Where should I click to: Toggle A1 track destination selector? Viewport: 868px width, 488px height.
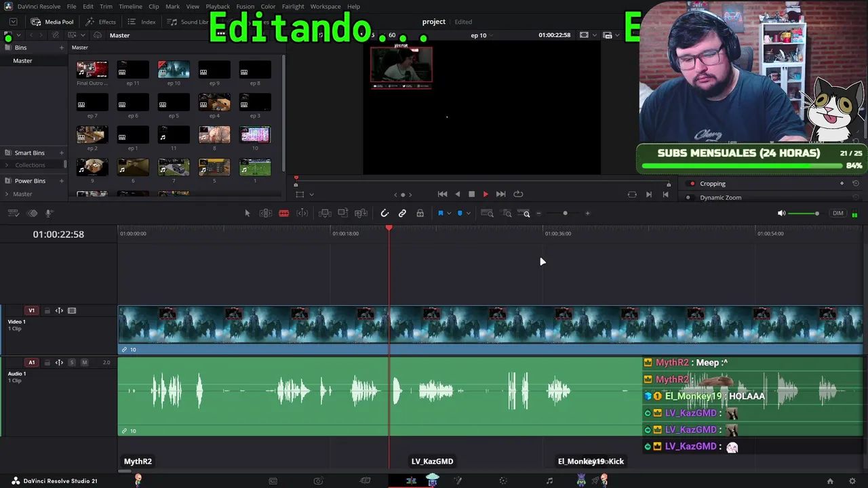31,363
